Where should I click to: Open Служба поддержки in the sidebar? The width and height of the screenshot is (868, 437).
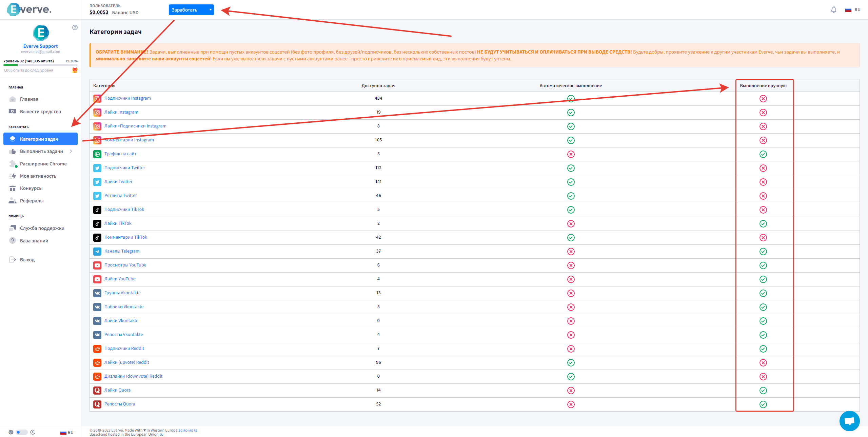(41, 228)
